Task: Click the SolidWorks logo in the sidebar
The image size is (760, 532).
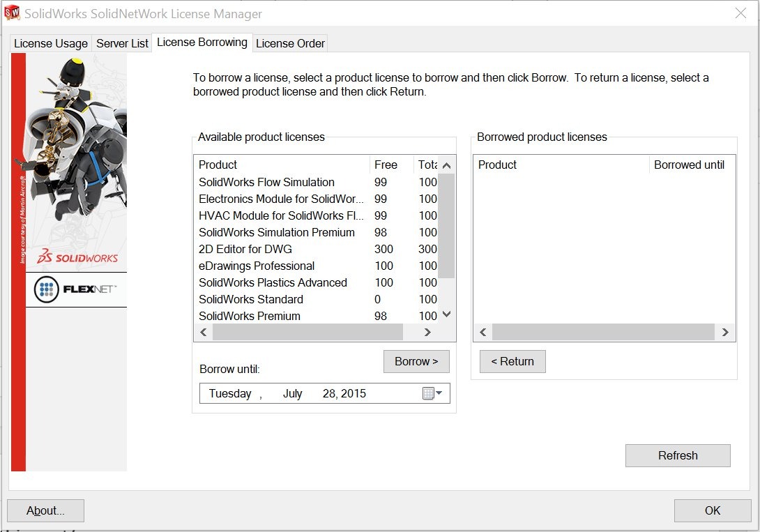Action: pos(76,256)
